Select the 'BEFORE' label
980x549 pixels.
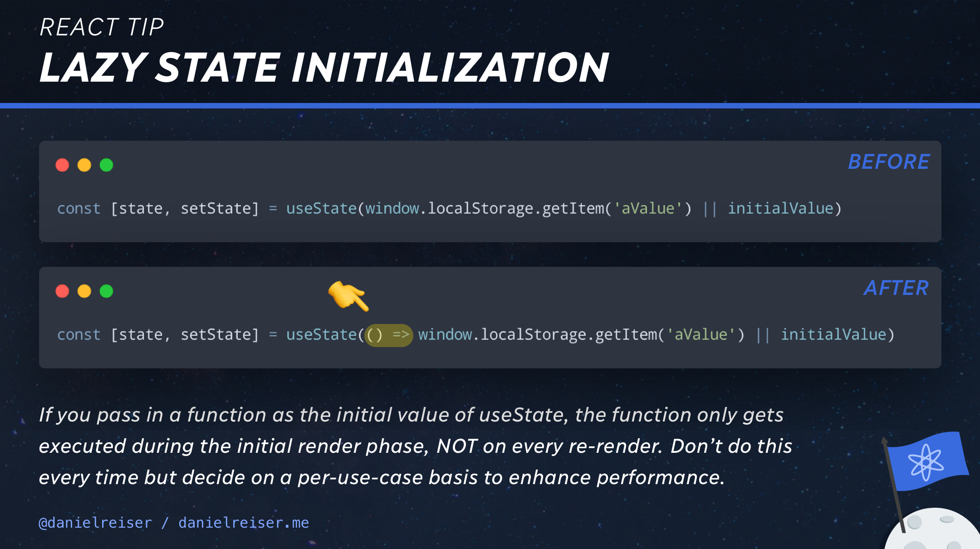(x=889, y=162)
